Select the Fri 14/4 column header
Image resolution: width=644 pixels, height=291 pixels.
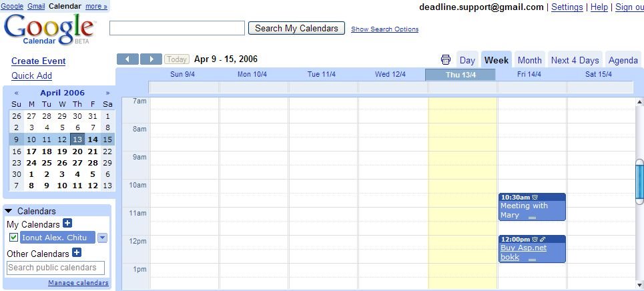(x=529, y=74)
